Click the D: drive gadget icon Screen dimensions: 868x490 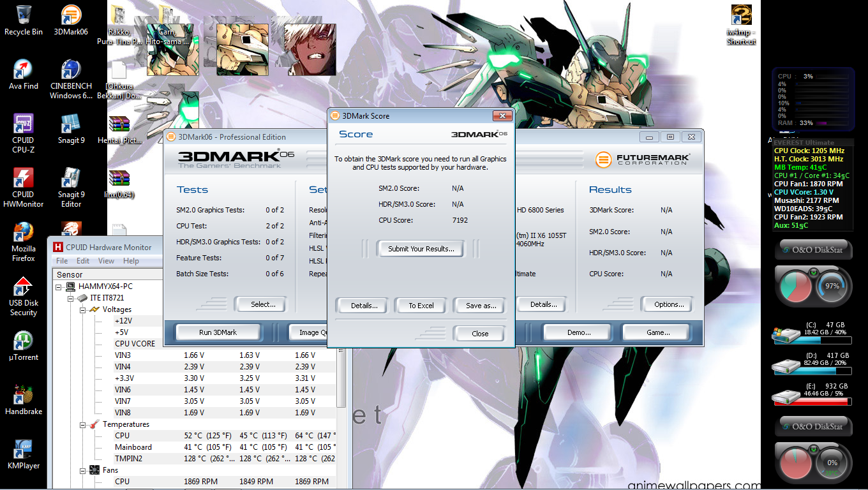pyautogui.click(x=784, y=366)
